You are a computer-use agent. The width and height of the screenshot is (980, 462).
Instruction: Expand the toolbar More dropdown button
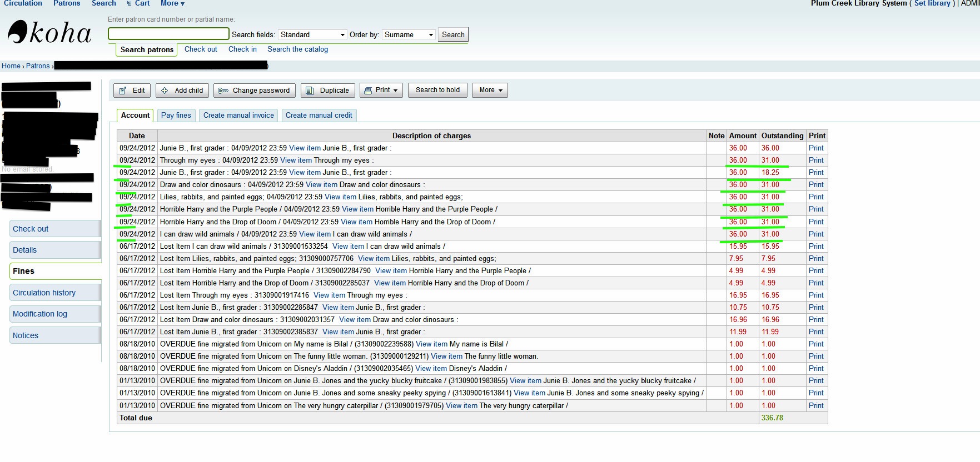(490, 90)
